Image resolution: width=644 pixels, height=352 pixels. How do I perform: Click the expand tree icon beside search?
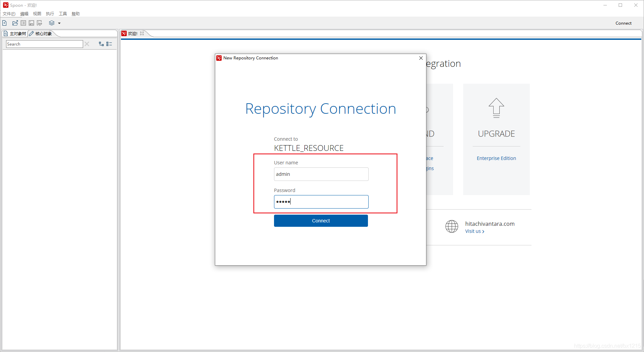pyautogui.click(x=101, y=44)
